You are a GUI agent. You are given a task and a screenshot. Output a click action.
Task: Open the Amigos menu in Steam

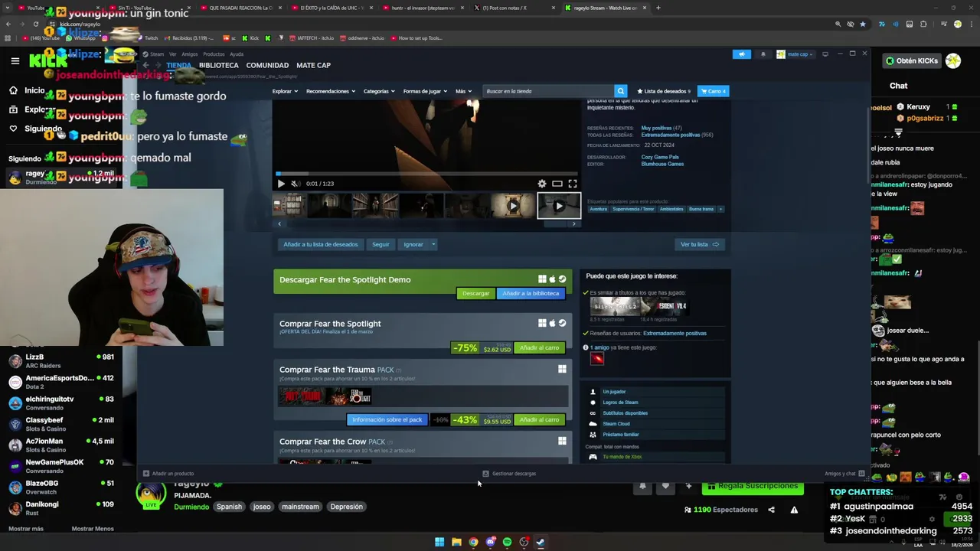click(189, 54)
